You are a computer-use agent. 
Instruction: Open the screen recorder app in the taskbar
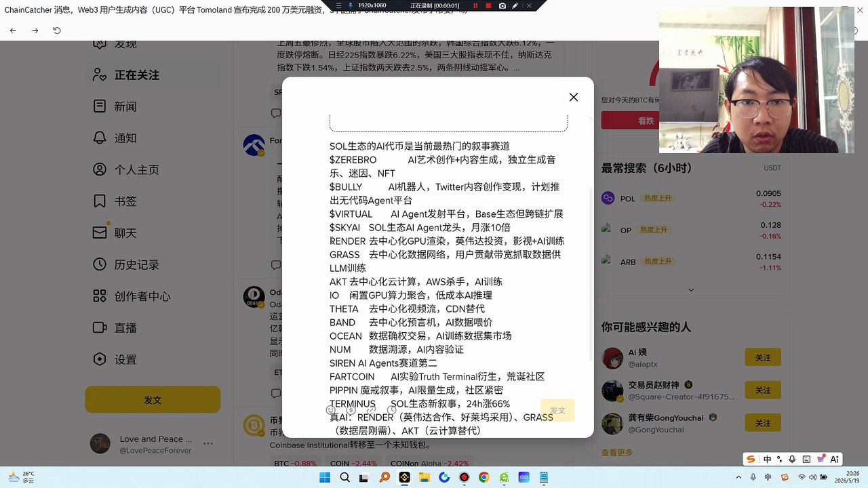coord(464,477)
